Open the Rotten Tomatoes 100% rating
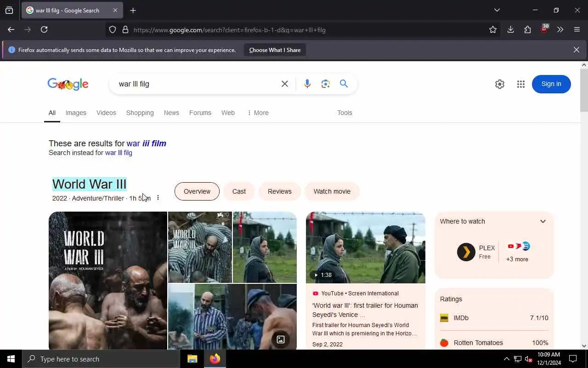 (x=494, y=343)
